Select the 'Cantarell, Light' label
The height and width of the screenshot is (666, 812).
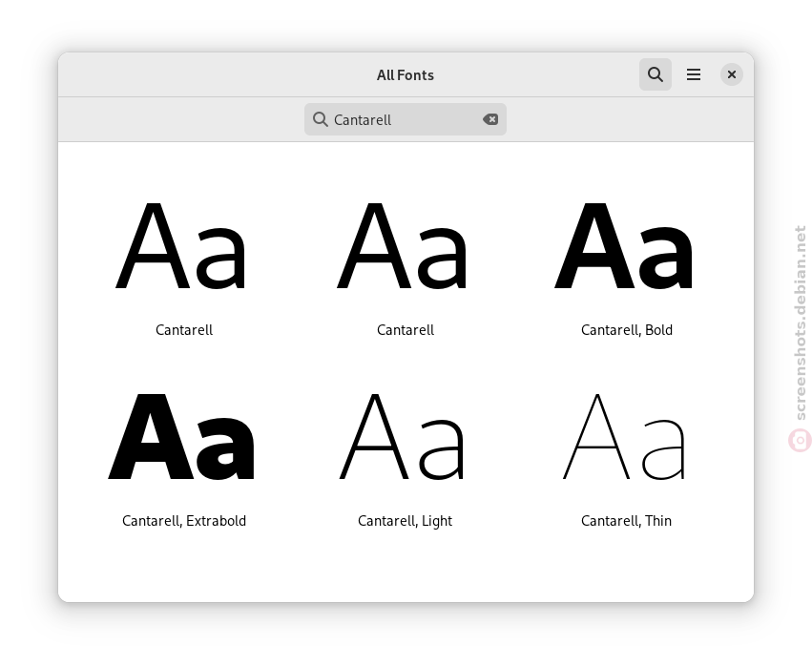(405, 520)
